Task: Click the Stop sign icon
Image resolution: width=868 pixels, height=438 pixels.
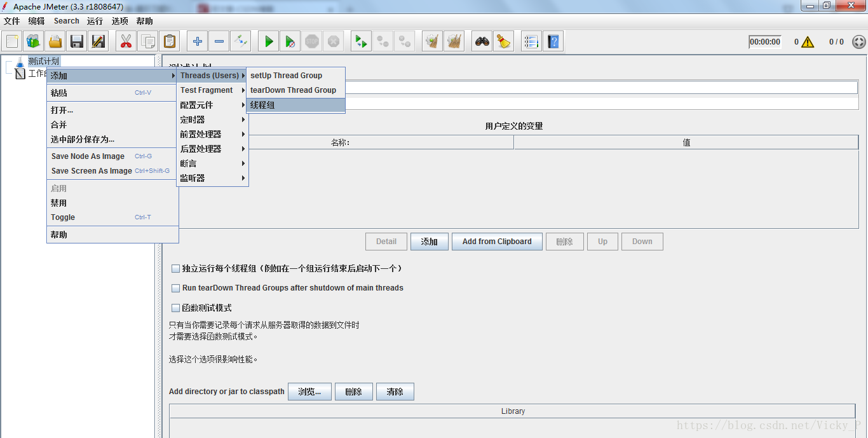Action: pos(312,42)
